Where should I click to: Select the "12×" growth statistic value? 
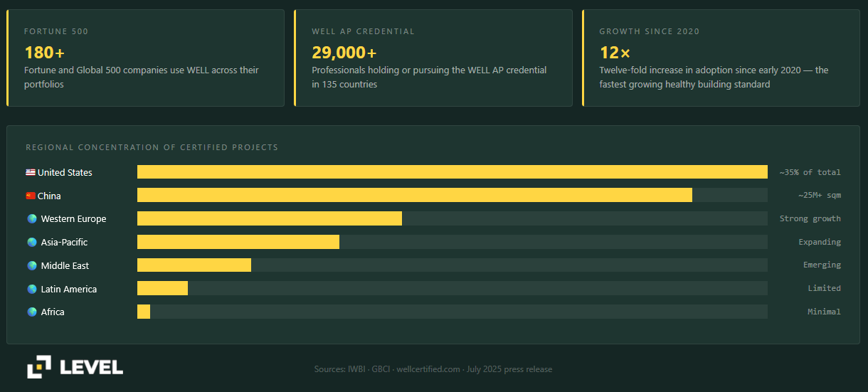(615, 53)
